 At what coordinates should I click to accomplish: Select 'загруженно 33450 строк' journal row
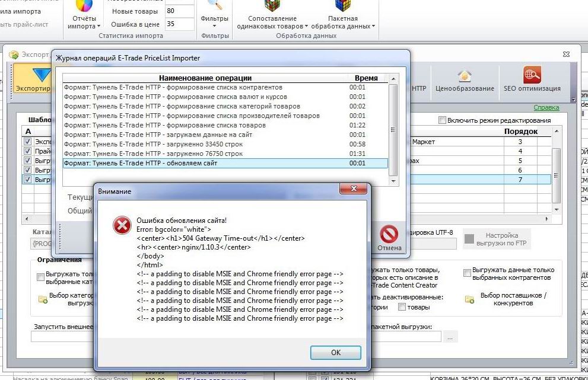click(x=225, y=144)
